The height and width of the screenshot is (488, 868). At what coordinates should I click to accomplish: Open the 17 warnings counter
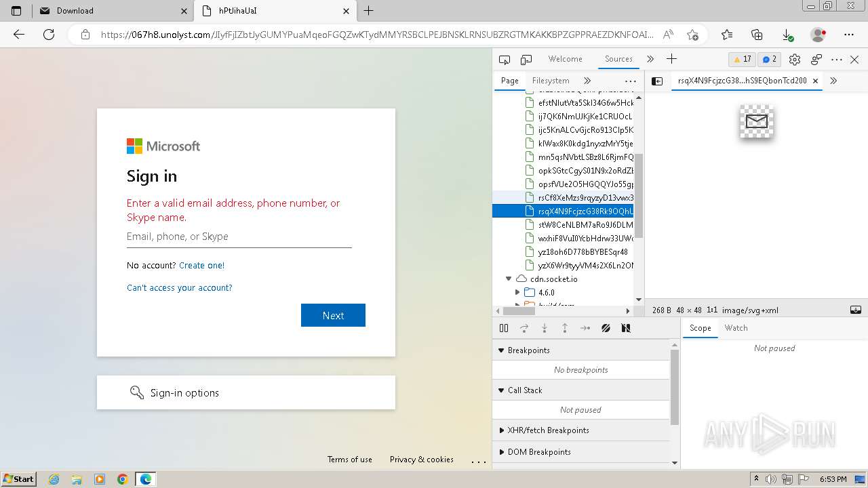[x=742, y=59]
